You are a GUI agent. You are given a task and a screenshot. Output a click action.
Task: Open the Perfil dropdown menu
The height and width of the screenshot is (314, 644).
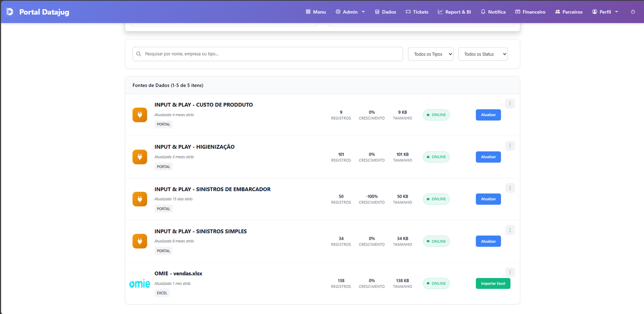[605, 12]
